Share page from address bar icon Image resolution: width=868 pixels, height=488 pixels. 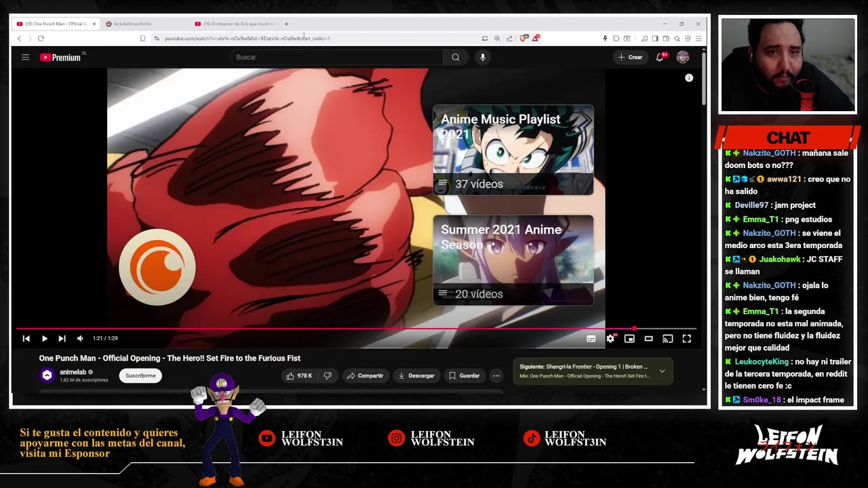coord(509,38)
